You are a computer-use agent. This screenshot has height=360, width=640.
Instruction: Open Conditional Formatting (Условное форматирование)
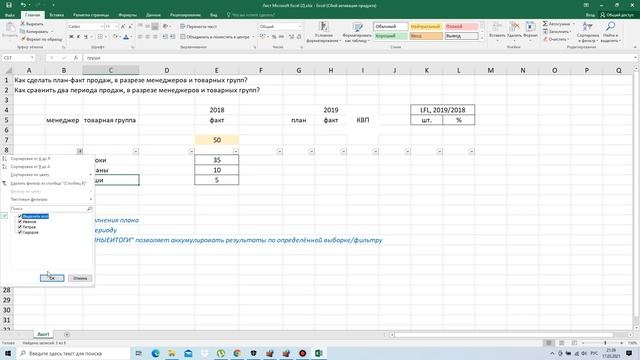click(x=323, y=32)
